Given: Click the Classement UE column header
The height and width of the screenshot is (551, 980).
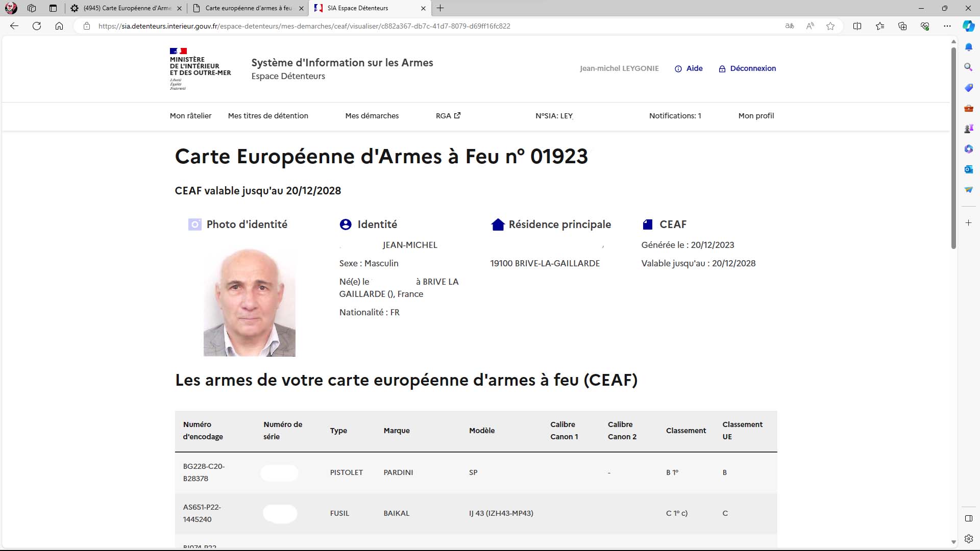Looking at the screenshot, I should click(x=742, y=431).
